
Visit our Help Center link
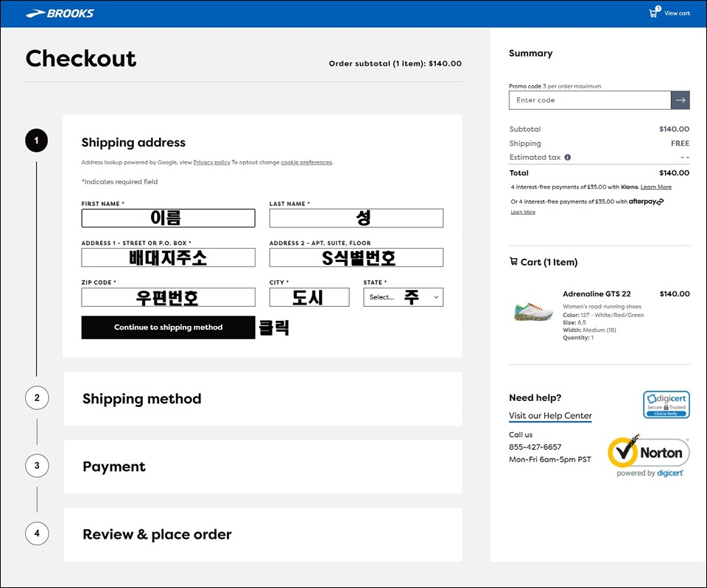pos(550,416)
